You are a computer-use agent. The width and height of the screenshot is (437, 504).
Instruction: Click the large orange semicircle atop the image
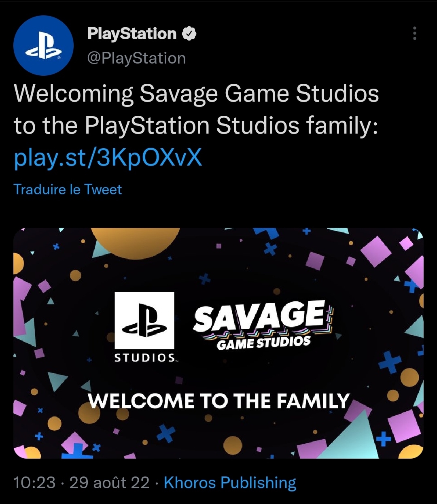coord(135,240)
